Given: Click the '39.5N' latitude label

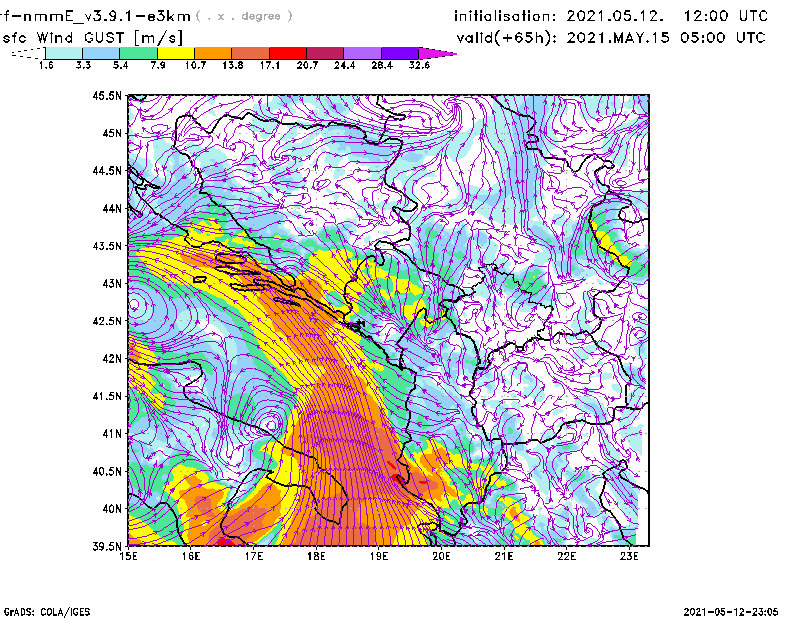Looking at the screenshot, I should point(107,547).
